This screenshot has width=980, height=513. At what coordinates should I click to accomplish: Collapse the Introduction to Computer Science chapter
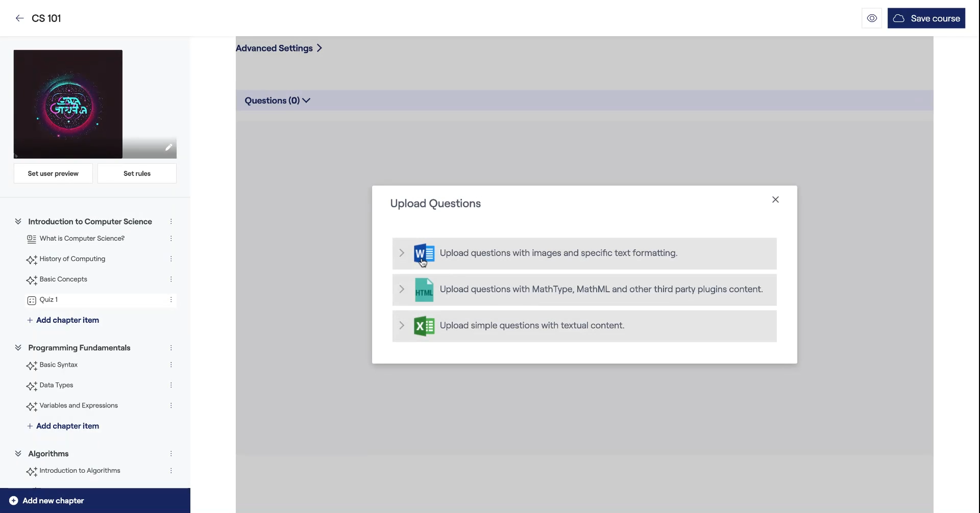point(18,221)
